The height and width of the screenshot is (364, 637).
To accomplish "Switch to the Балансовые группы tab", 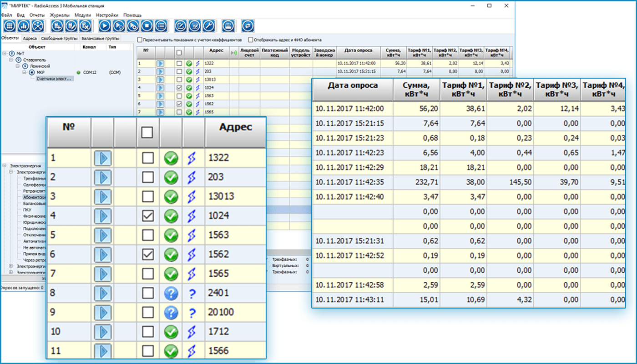I will (x=101, y=39).
